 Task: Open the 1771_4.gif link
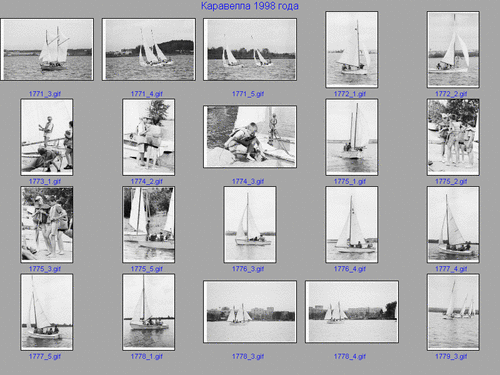point(147,94)
